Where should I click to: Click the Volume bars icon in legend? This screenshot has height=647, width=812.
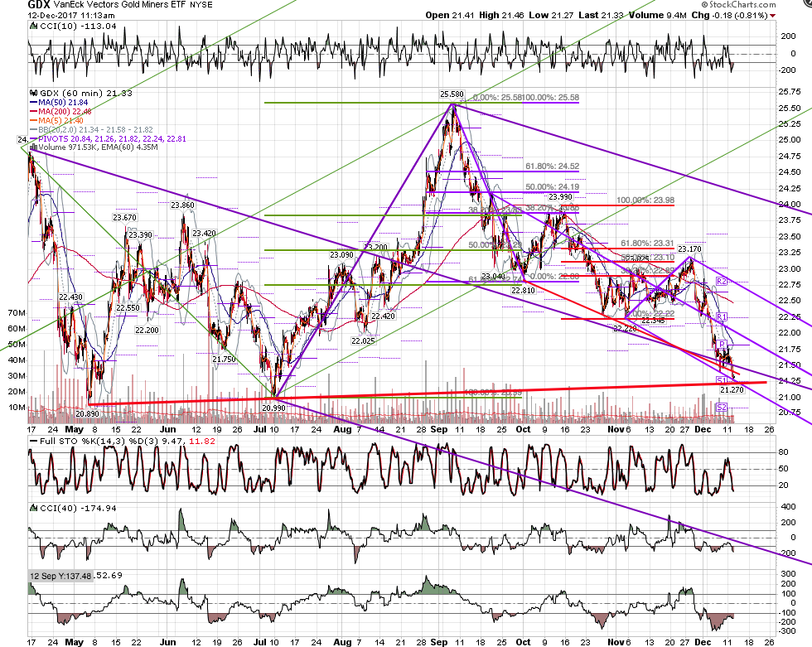[x=34, y=147]
